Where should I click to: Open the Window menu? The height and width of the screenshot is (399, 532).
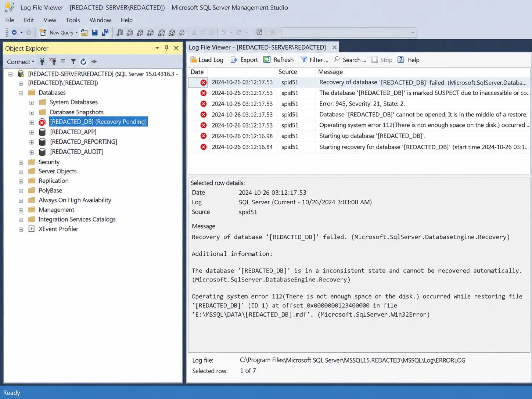pos(100,20)
